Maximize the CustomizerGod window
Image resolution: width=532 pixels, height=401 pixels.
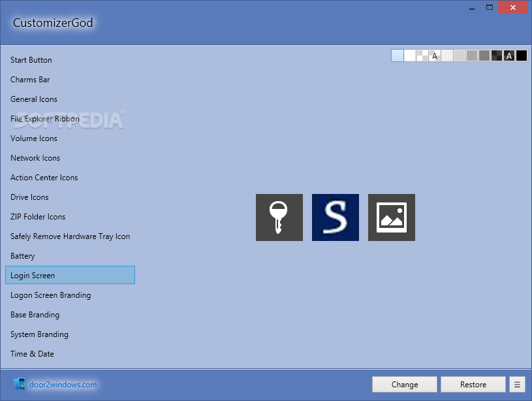click(x=490, y=7)
